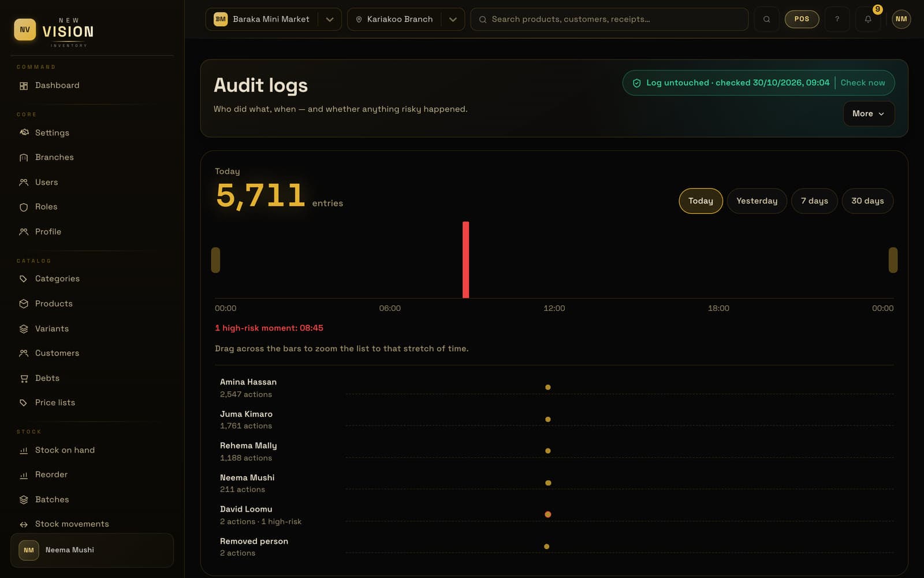Open the NM user avatar menu
Screen dimensions: 924x578
(901, 19)
